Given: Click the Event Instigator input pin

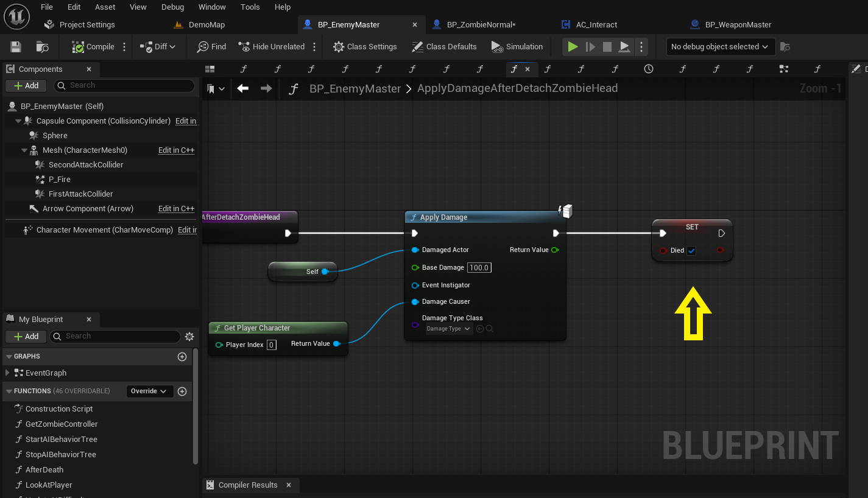Looking at the screenshot, I should pos(415,285).
